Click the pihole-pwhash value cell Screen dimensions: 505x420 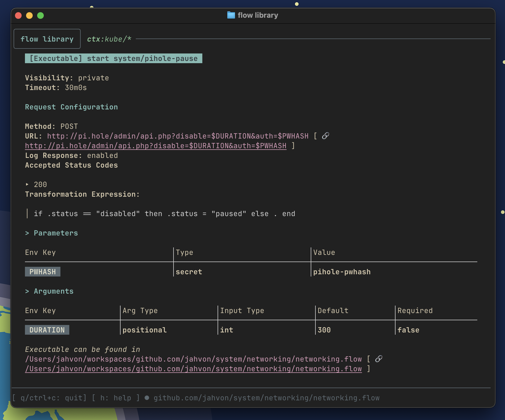click(342, 272)
